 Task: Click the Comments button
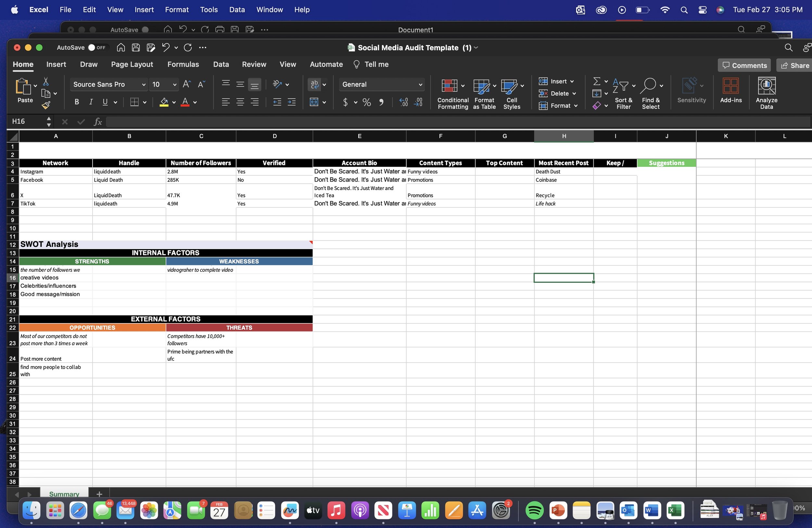tap(744, 65)
